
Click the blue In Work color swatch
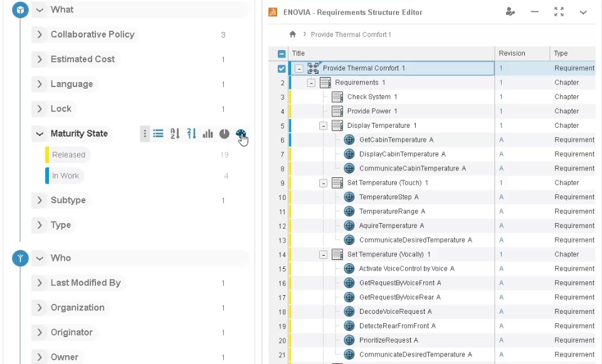(x=47, y=175)
